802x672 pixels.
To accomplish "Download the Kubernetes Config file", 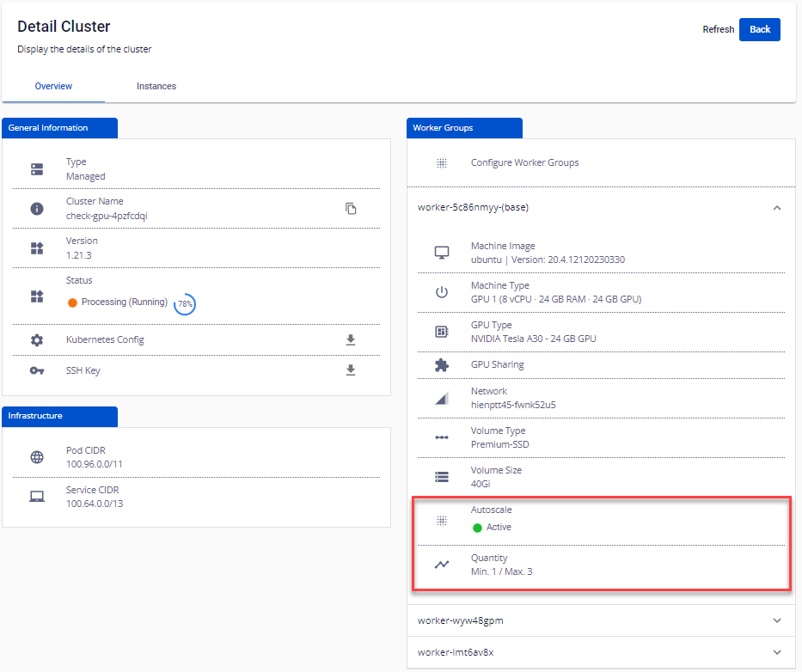I will tap(351, 340).
